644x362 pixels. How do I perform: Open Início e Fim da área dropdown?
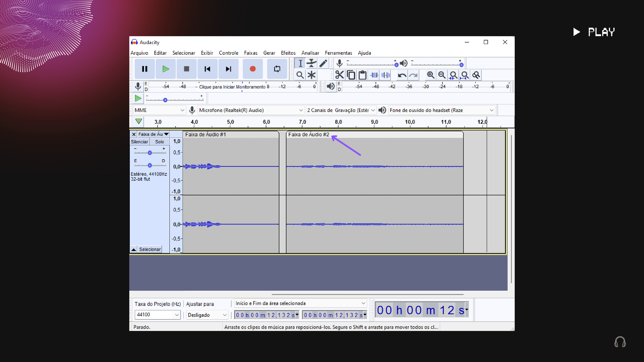pyautogui.click(x=300, y=303)
